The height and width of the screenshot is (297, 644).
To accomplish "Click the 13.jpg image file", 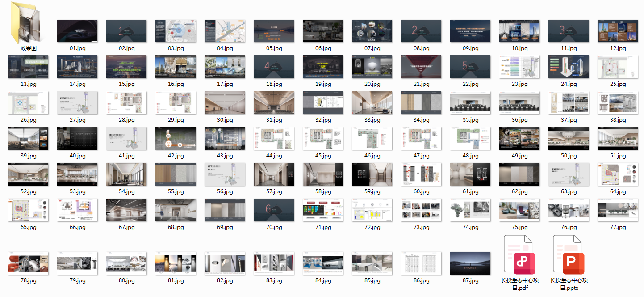I will tap(28, 67).
